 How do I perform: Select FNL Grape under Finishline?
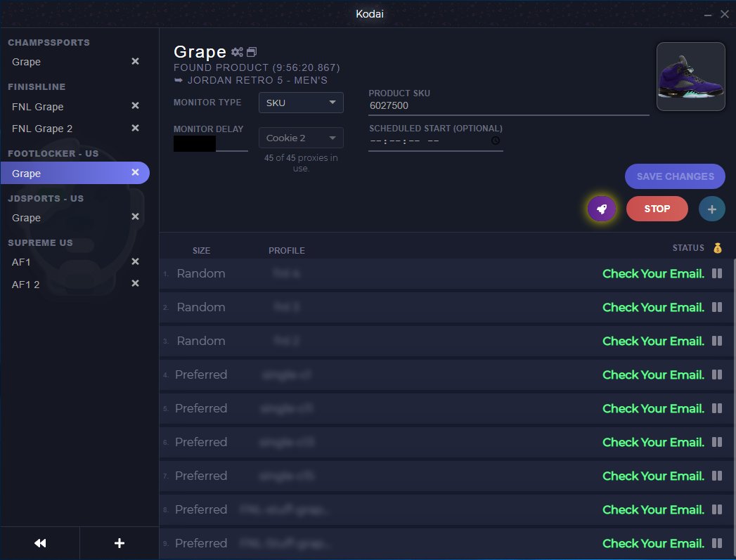(x=37, y=107)
